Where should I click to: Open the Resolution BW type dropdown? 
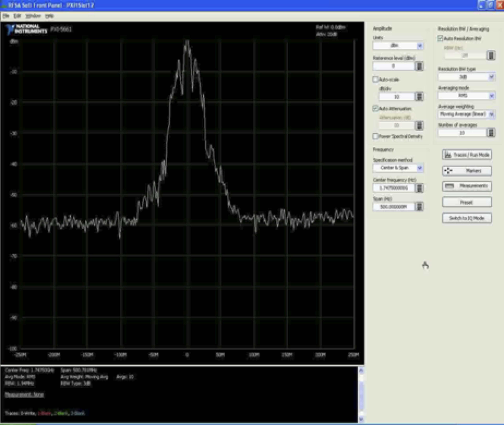point(467,77)
